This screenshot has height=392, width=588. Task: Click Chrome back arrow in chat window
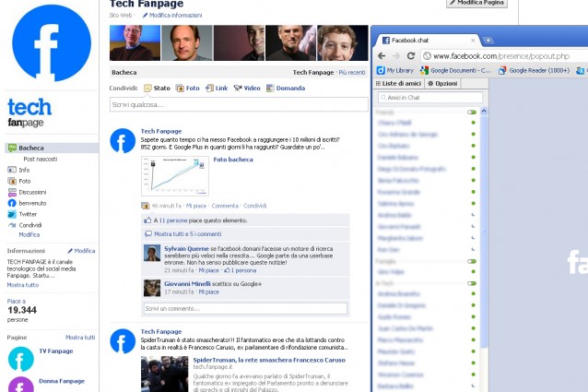click(382, 56)
